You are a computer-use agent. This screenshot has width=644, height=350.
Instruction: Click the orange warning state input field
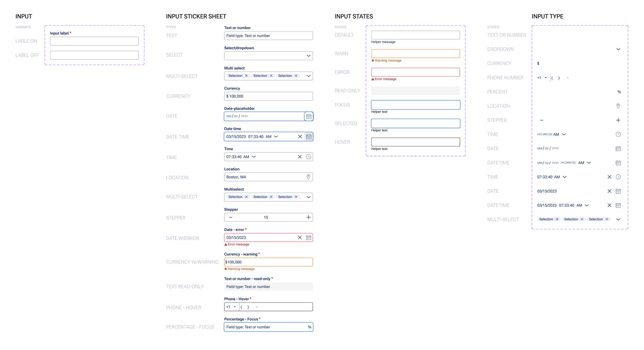tap(416, 54)
